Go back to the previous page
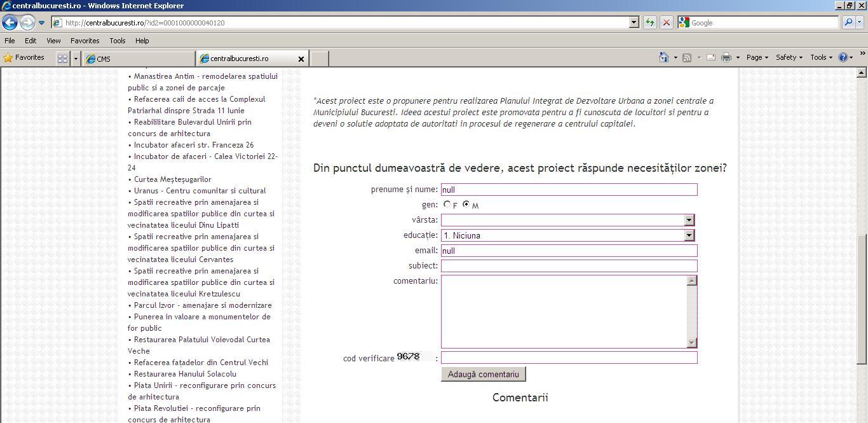Image resolution: width=868 pixels, height=423 pixels. pos(10,22)
